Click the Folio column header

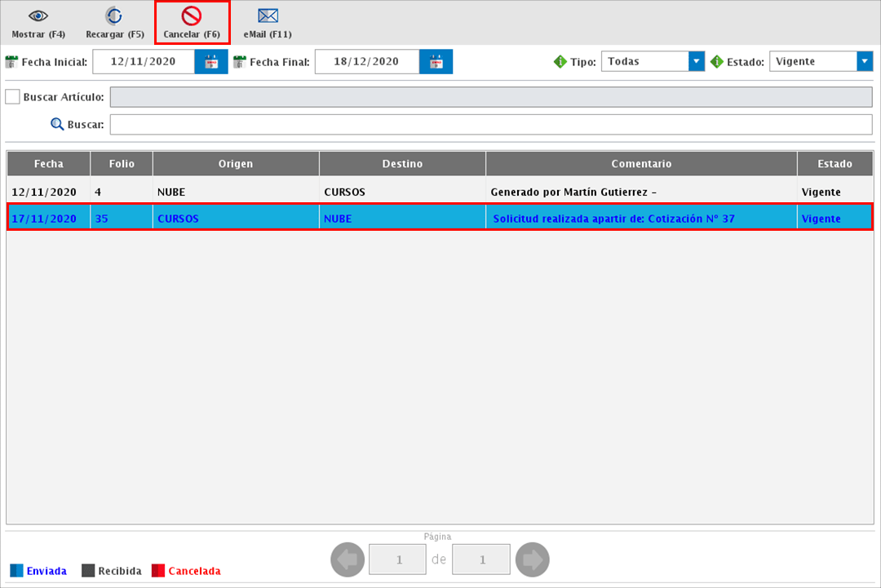tap(122, 164)
